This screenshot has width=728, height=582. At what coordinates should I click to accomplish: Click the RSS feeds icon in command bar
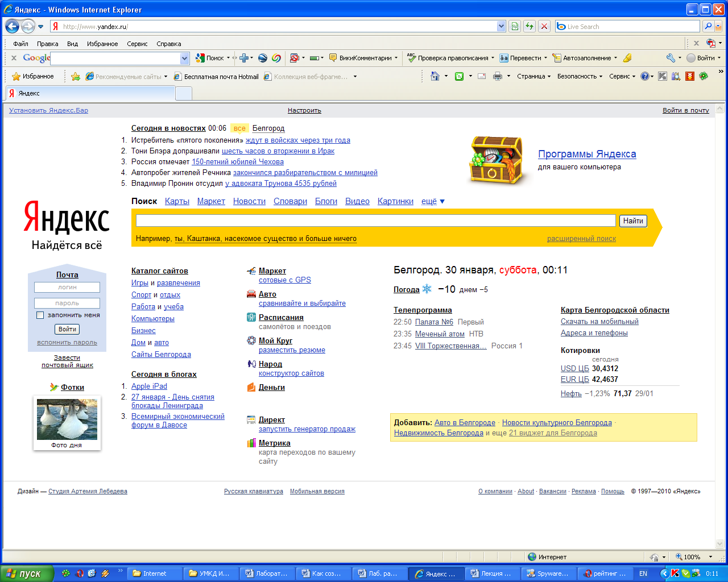[x=460, y=76]
